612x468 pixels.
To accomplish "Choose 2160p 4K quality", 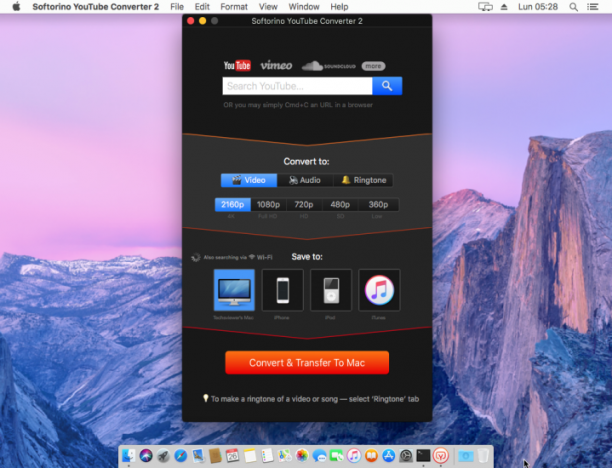I will point(233,205).
